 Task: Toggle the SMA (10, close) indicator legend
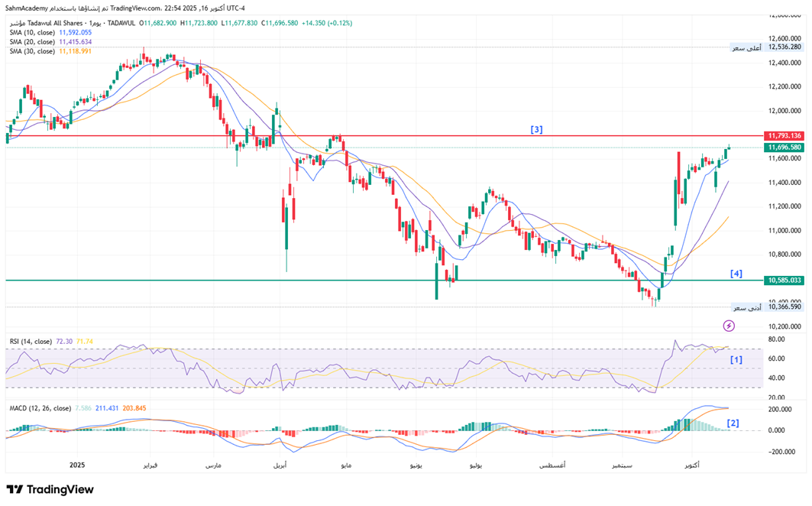[x=32, y=33]
